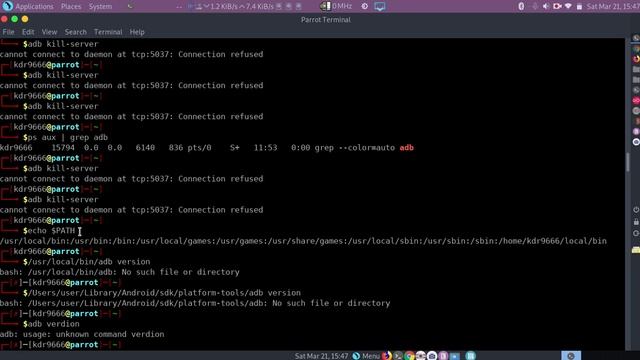Launch Chrome from the bottom panel
Image resolution: width=640 pixels, height=360 pixels.
[x=409, y=356]
